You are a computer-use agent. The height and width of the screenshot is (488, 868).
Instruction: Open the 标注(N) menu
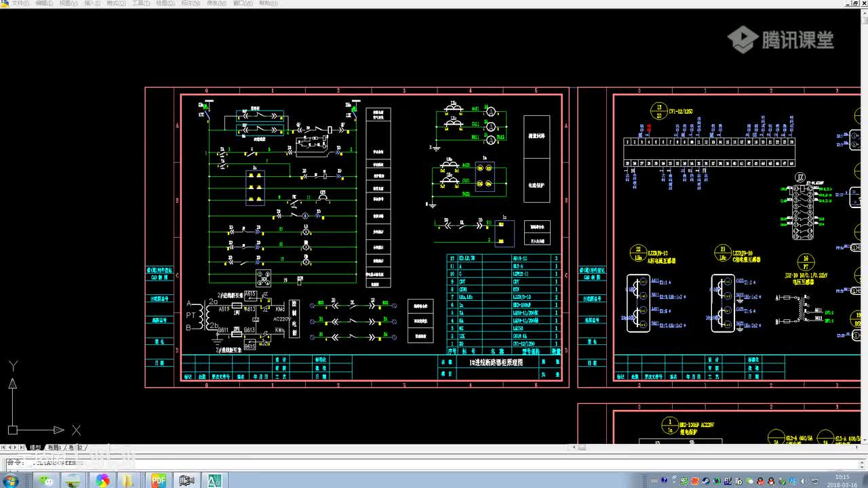click(191, 3)
